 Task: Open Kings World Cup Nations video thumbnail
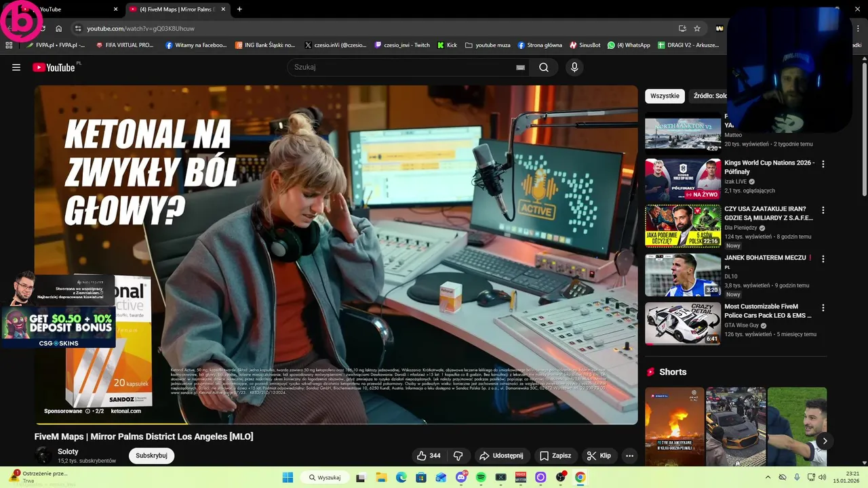683,180
